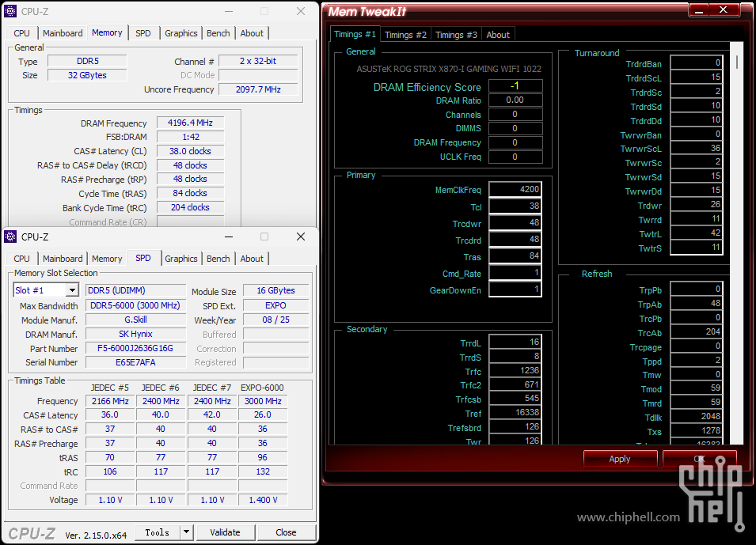This screenshot has width=756, height=545.
Task: Open the Mainboard tab in the CPU-Z Memory window
Action: tap(63, 33)
